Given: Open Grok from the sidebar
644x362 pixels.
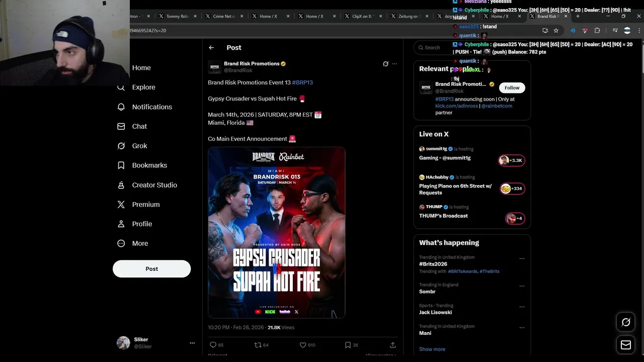Looking at the screenshot, I should 132,146.
